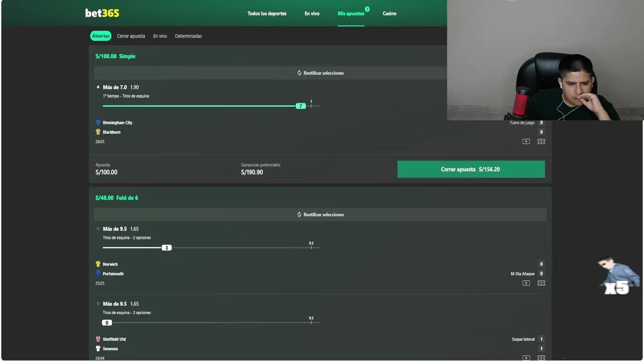Viewport: 644px width, 362px height.
Task: Click the M Dia Ataque status text
Action: 523,274
